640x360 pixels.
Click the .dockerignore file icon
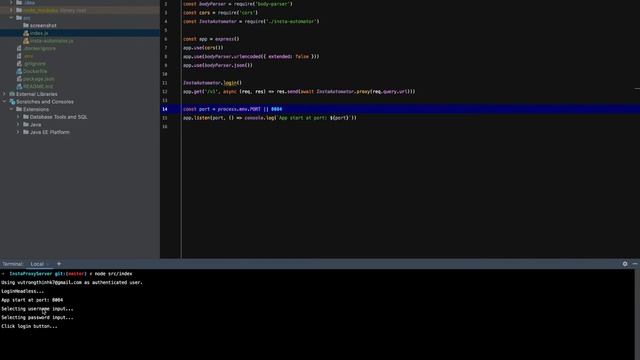[x=19, y=48]
